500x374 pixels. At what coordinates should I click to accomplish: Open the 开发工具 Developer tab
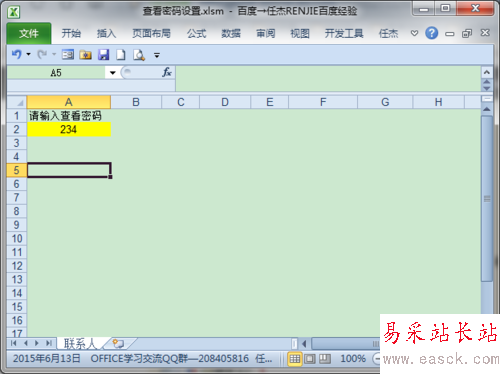pyautogui.click(x=344, y=33)
